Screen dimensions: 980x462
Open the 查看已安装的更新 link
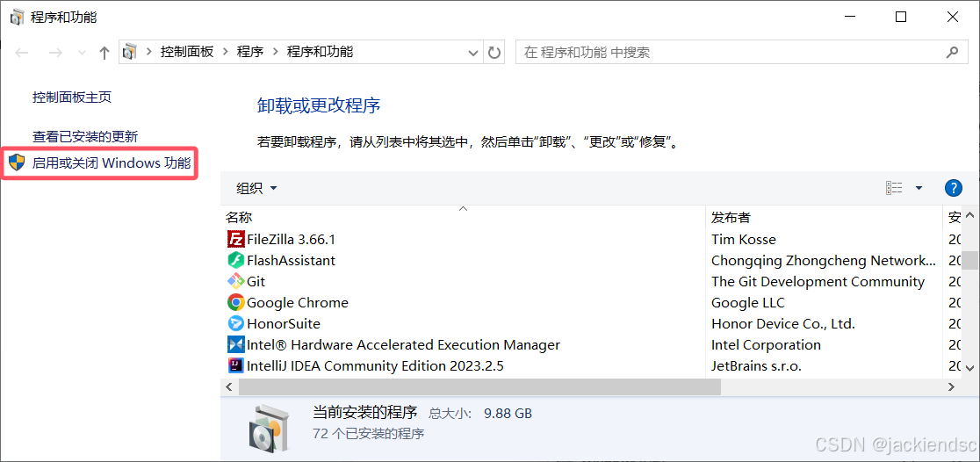(x=85, y=136)
